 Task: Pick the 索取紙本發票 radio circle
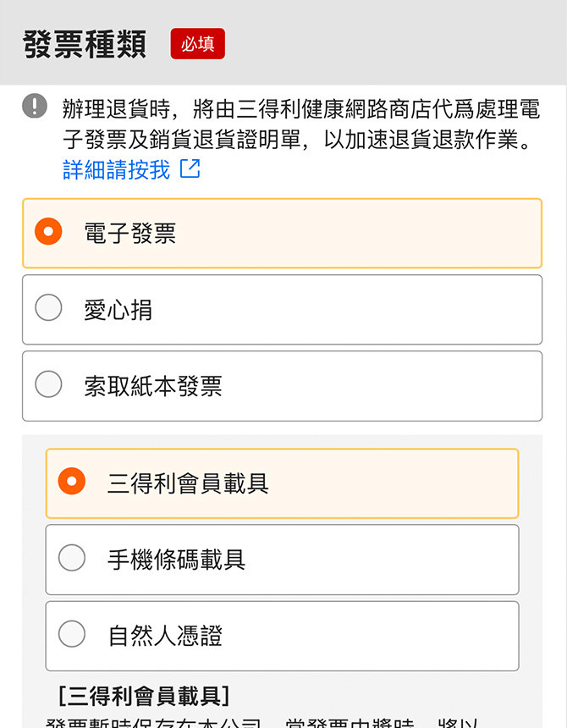pos(48,384)
